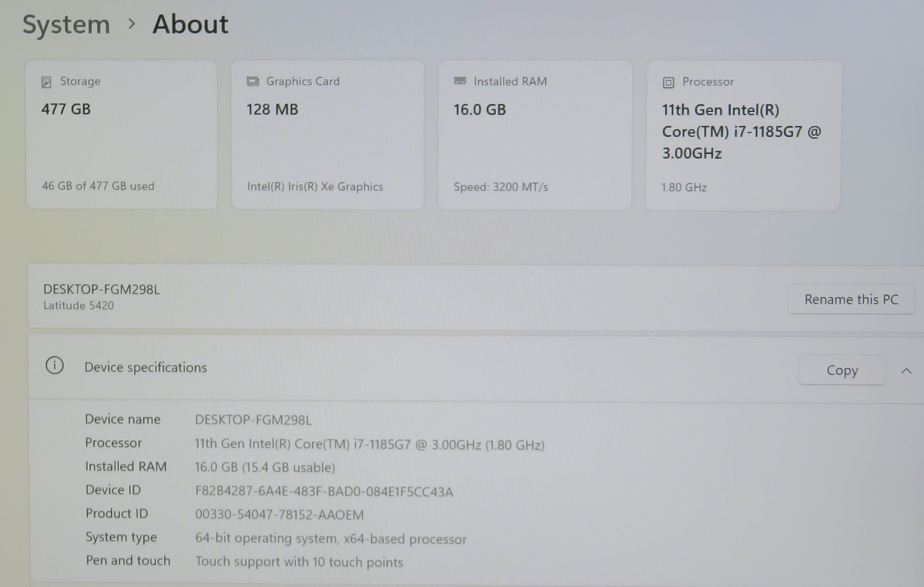Image resolution: width=924 pixels, height=587 pixels.
Task: Copy the device specifications
Action: point(841,370)
